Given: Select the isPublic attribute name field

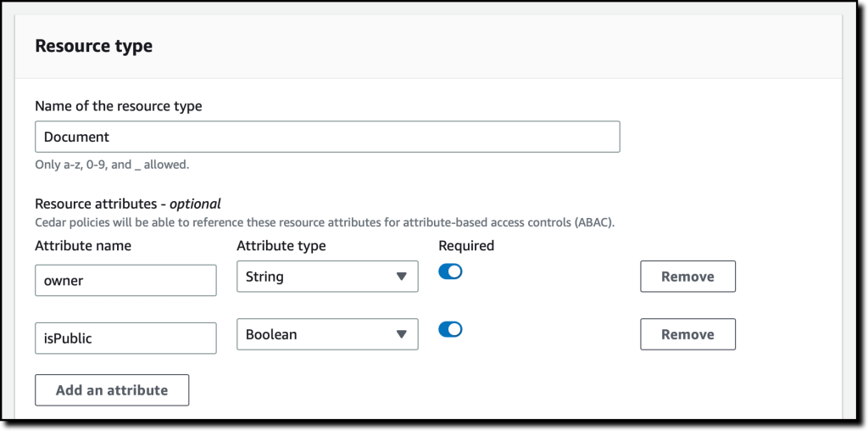Looking at the screenshot, I should (125, 338).
